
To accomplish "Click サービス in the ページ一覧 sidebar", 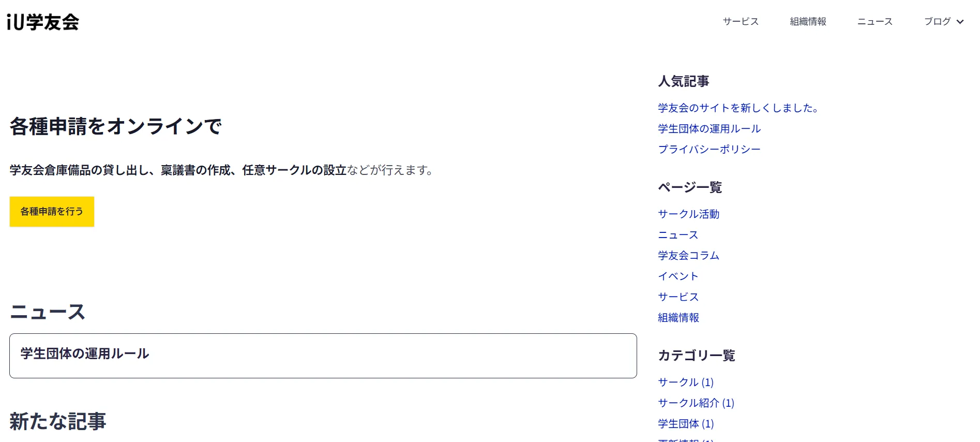I will 678,297.
